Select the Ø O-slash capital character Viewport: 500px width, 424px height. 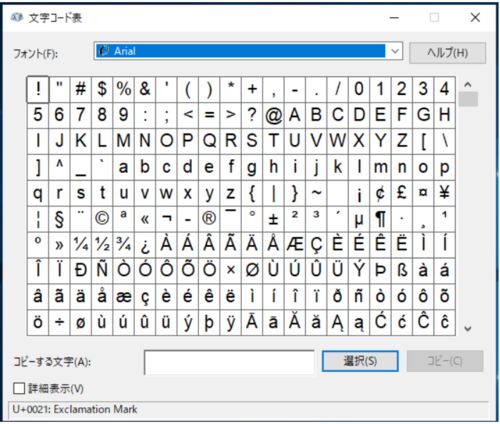click(x=252, y=271)
